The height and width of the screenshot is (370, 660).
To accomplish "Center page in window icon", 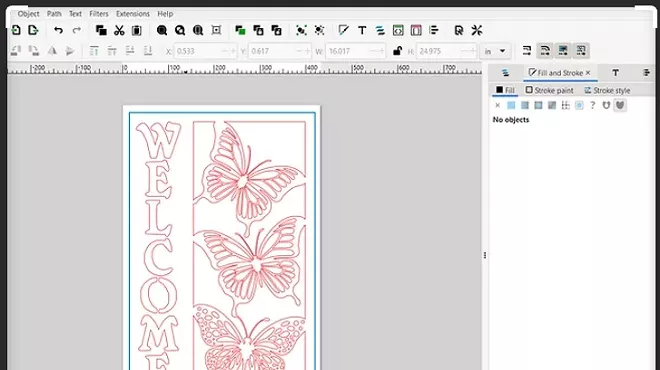I will pyautogui.click(x=216, y=30).
